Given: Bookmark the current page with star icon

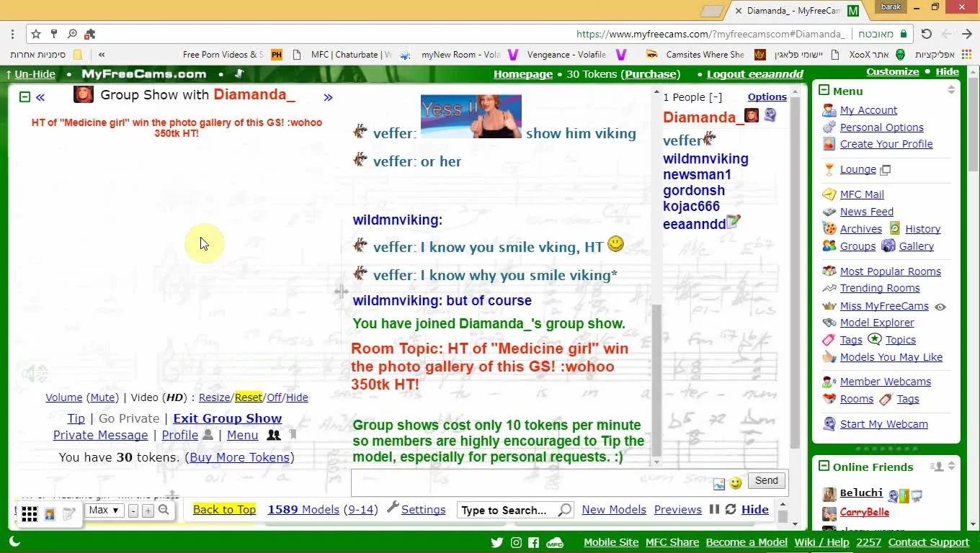Looking at the screenshot, I should tap(35, 34).
